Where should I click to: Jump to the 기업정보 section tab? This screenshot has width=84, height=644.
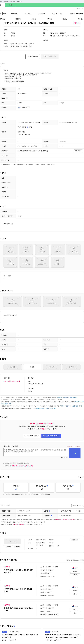[x=80, y=19]
